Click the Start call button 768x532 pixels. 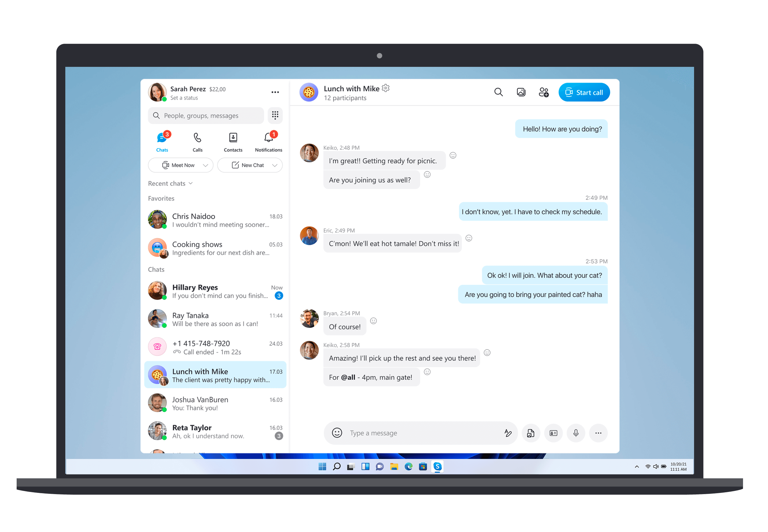(584, 92)
